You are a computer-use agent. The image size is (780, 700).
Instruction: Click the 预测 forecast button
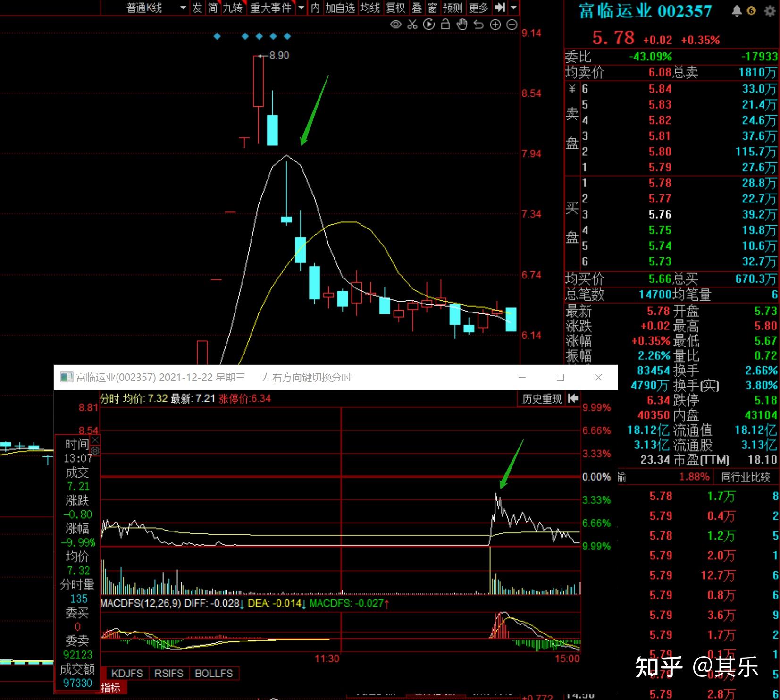coord(453,8)
